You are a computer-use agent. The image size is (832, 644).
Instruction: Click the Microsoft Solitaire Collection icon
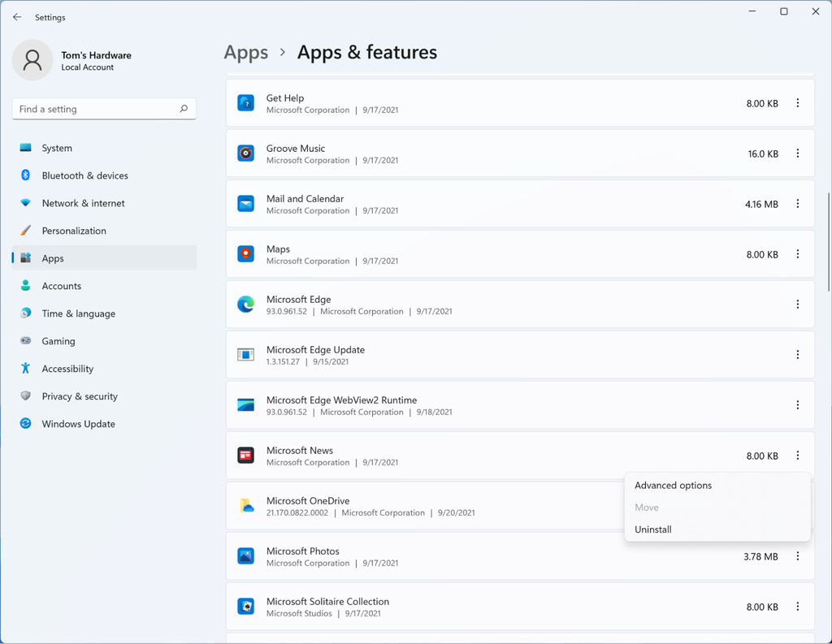tap(245, 607)
